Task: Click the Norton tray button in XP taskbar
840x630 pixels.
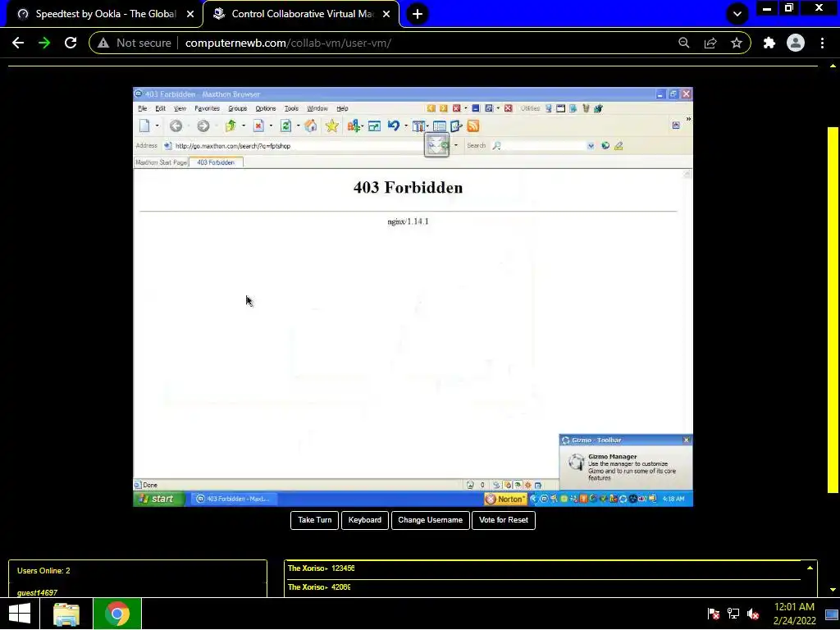Action: click(x=505, y=499)
